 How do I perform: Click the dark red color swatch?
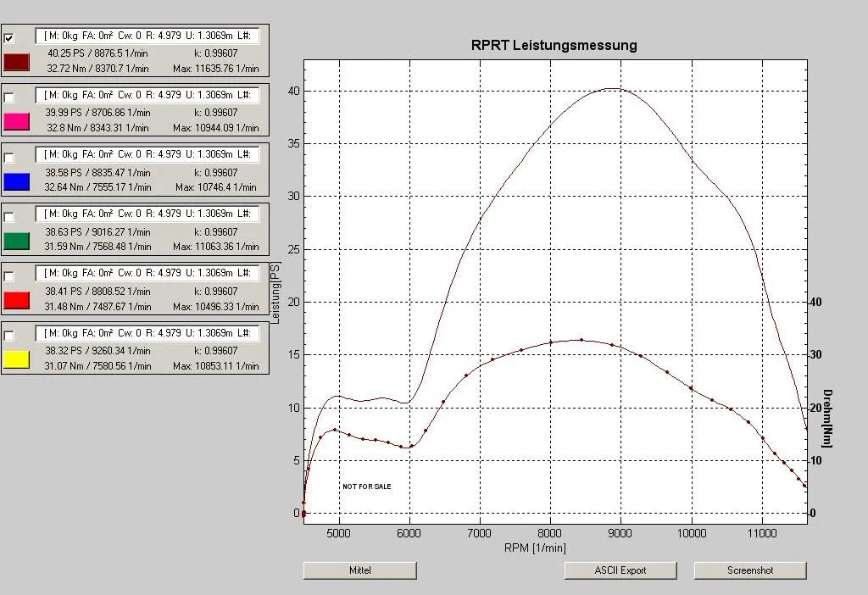[17, 62]
